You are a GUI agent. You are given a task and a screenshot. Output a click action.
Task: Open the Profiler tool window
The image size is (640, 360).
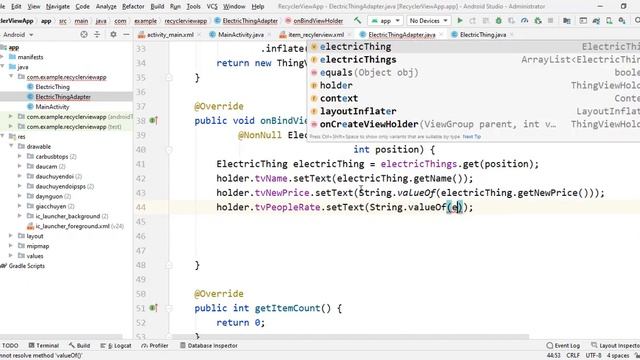pos(155,345)
